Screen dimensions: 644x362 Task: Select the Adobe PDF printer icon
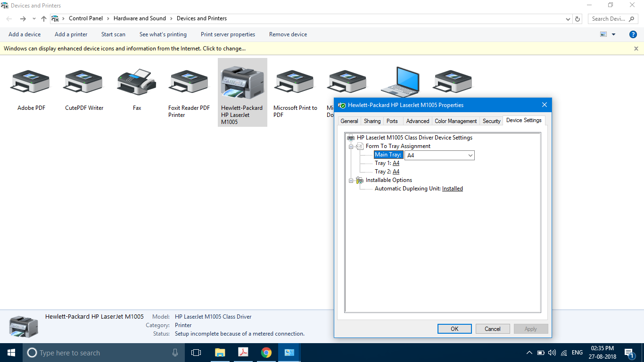[x=30, y=81]
